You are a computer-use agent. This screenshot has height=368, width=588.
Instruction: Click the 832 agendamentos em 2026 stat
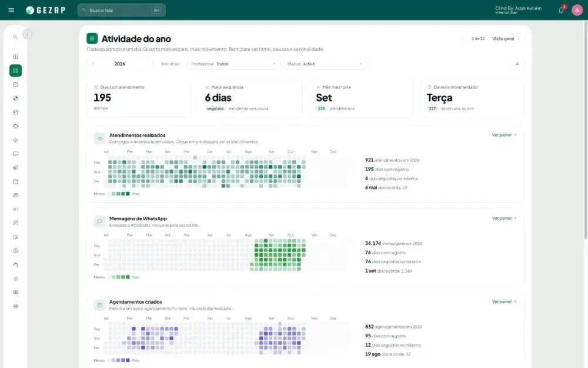393,327
